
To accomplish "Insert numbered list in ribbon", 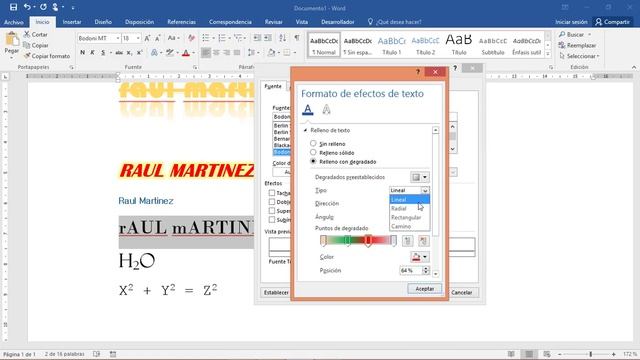I will pos(222,38).
